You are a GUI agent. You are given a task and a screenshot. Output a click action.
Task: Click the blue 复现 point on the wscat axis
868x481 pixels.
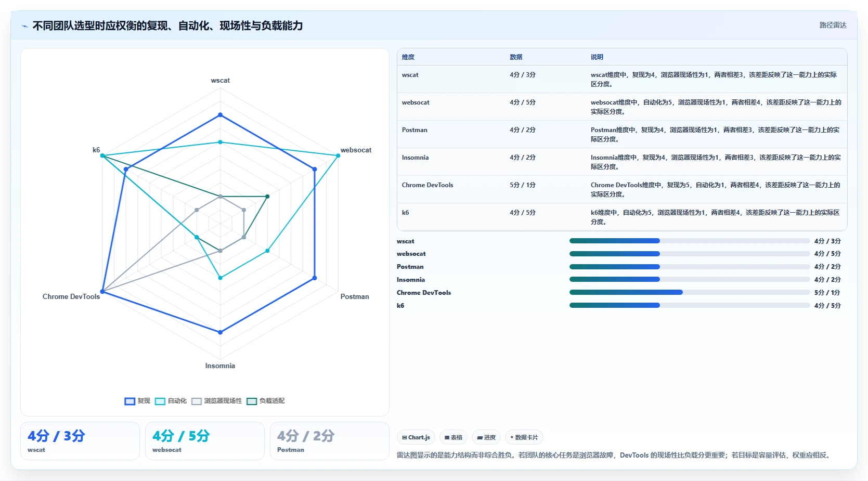pyautogui.click(x=220, y=115)
